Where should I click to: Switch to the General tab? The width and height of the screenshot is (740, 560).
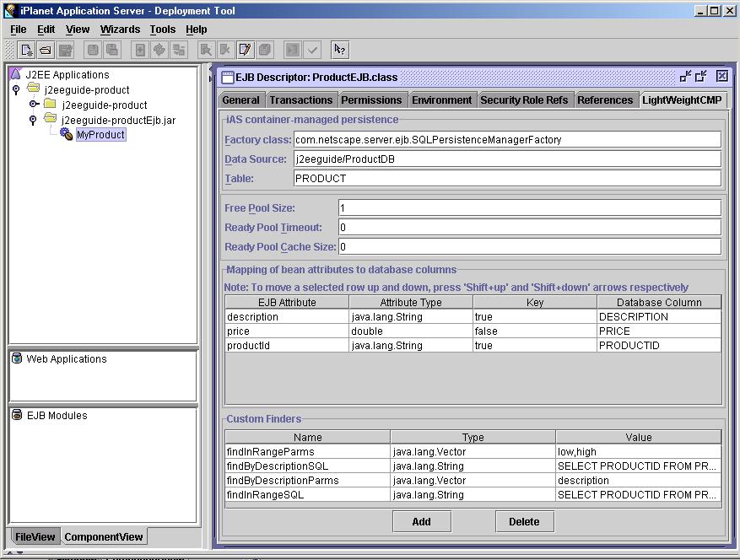(x=240, y=100)
